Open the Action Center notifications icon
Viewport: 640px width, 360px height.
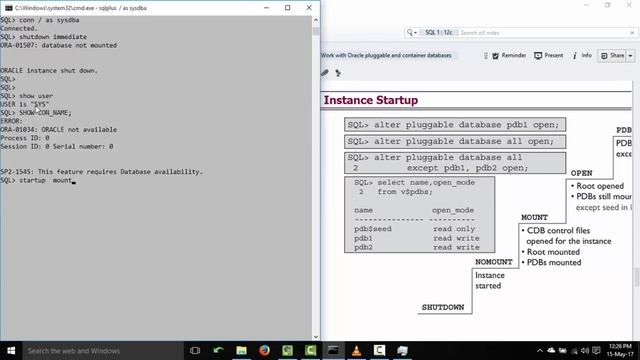click(596, 351)
